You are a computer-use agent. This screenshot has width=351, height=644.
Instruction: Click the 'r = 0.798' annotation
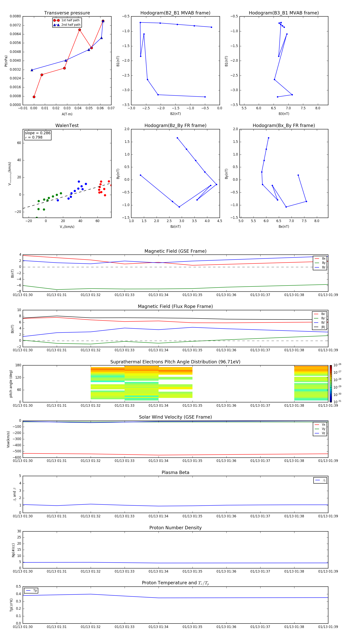pyautogui.click(x=34, y=137)
